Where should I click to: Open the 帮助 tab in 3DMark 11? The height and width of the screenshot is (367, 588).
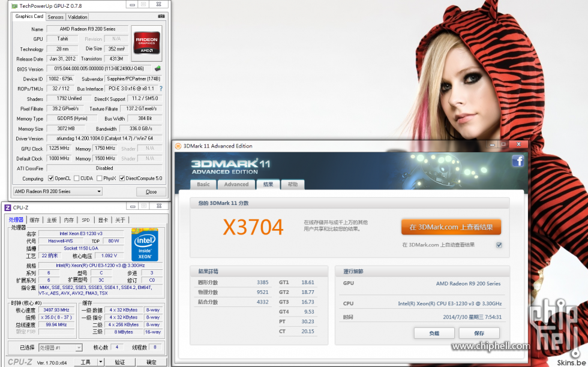(293, 185)
